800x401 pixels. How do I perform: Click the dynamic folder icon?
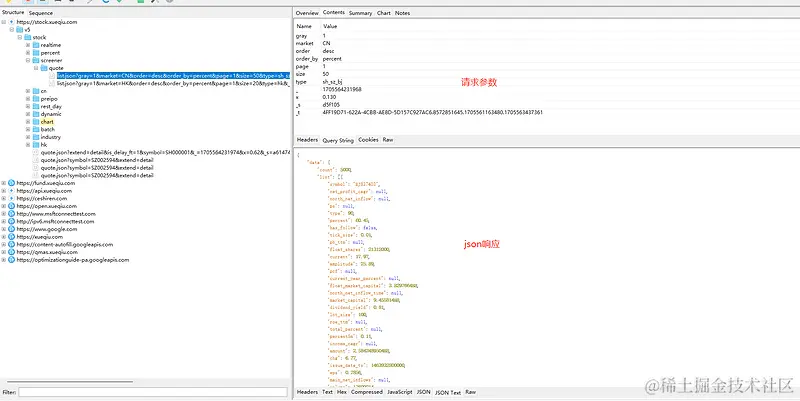(36, 114)
